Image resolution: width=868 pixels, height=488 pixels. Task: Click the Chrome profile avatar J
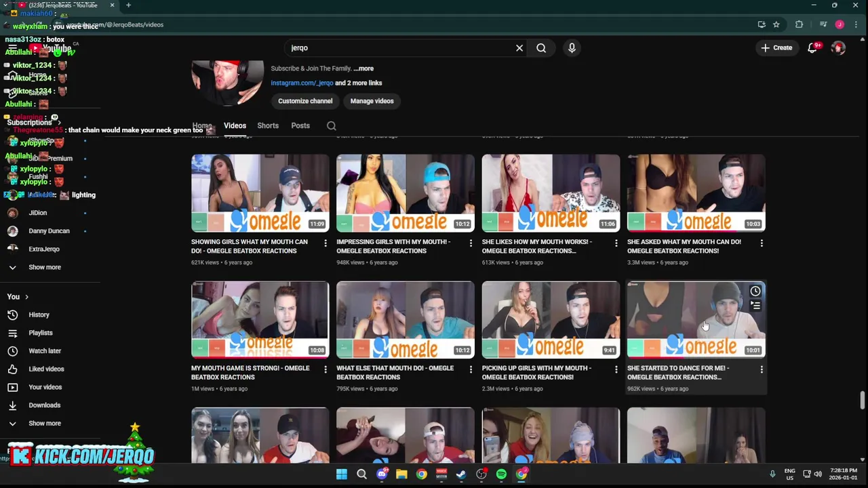coord(840,24)
